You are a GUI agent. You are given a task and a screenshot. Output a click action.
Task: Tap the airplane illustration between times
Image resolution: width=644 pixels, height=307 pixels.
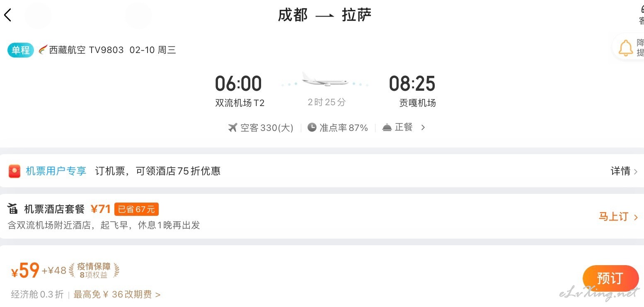pos(325,79)
